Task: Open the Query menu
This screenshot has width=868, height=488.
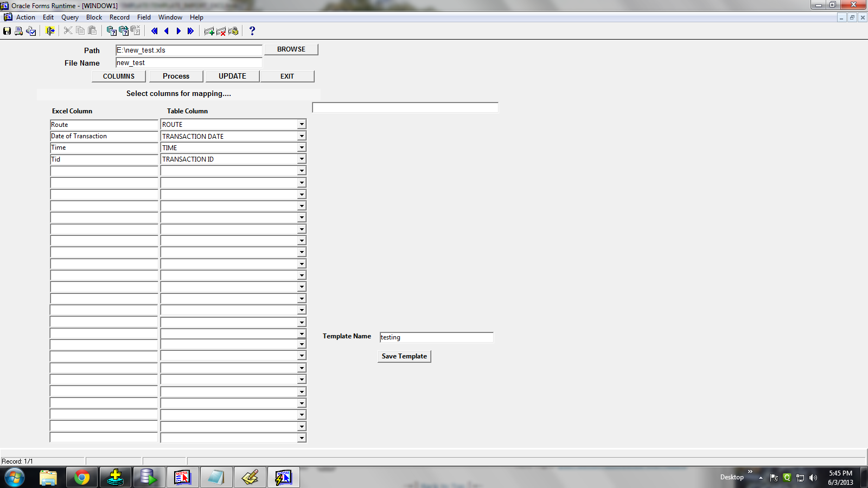Action: click(x=70, y=17)
